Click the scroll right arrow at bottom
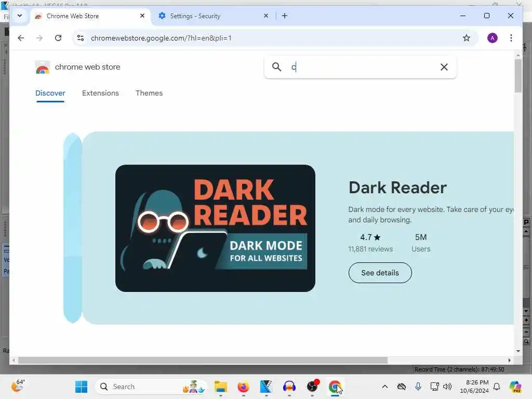The image size is (532, 399). (x=509, y=361)
